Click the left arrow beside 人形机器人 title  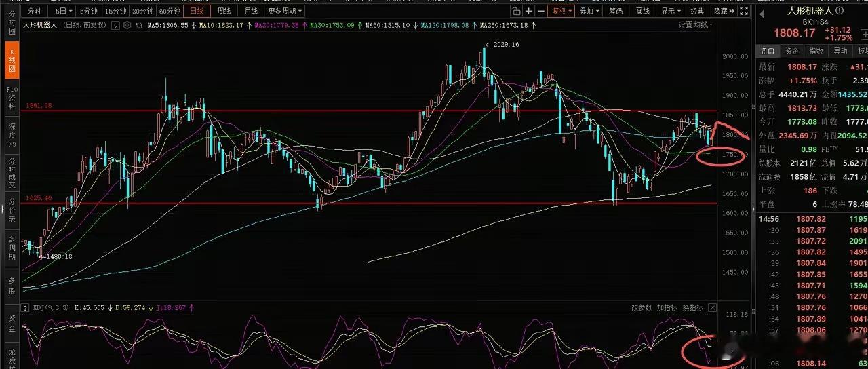pos(762,14)
